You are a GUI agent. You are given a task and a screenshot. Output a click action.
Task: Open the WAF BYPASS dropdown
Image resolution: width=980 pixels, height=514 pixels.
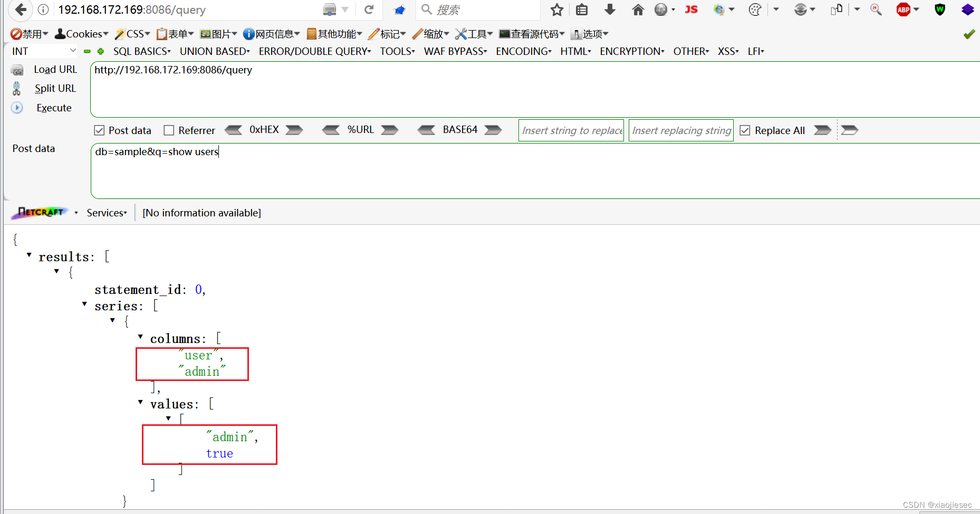(455, 51)
